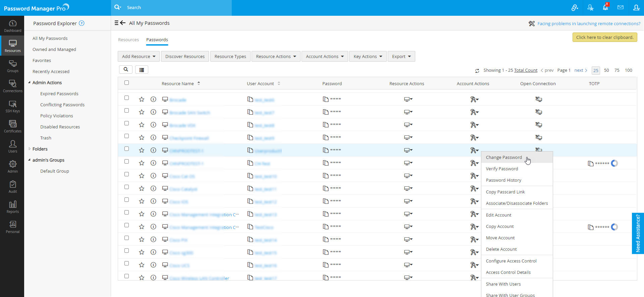Click the column chooser list icon
This screenshot has height=297, width=644.
coord(142,70)
